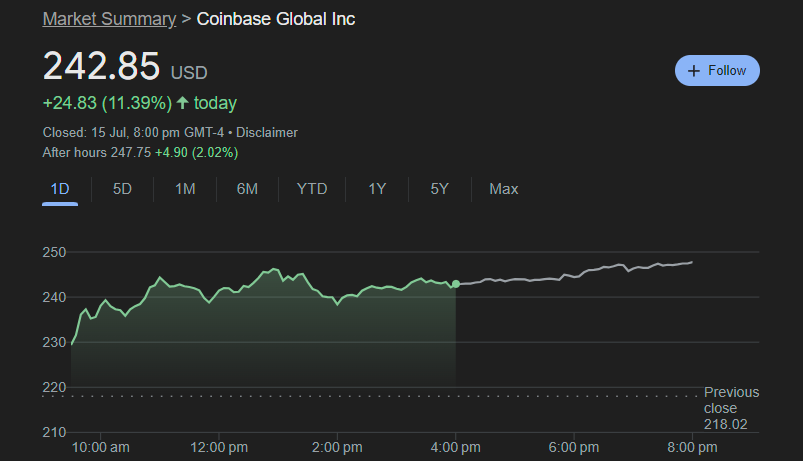Click the plus icon in Follow button
This screenshot has height=461, width=803.
click(x=694, y=71)
